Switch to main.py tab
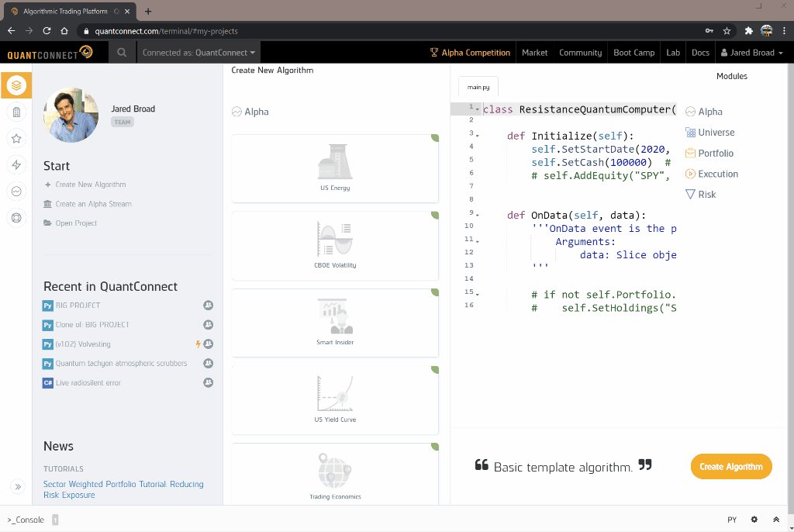 pyautogui.click(x=478, y=87)
